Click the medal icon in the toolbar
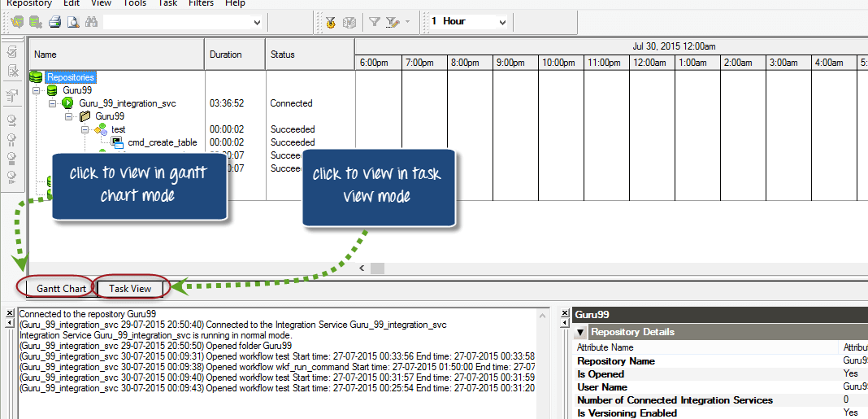Image resolution: width=868 pixels, height=419 pixels. coord(331,22)
